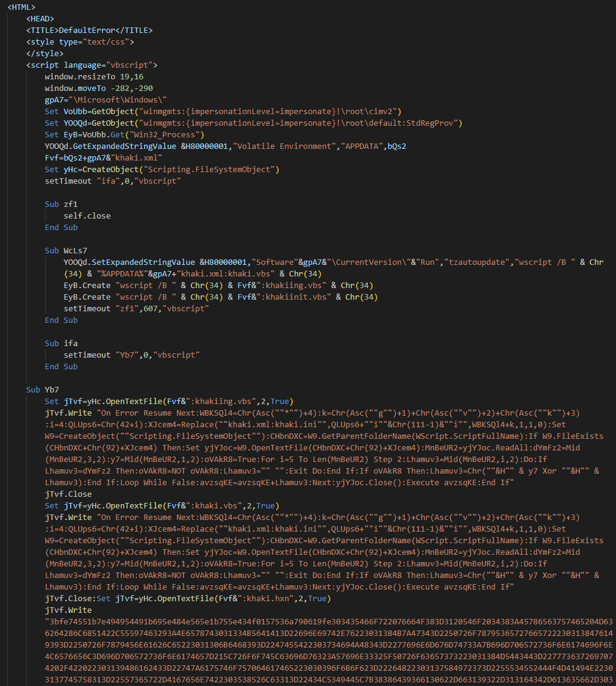Click the End Sub following self.close
Viewport: 616px width, 686px height.
[61, 228]
